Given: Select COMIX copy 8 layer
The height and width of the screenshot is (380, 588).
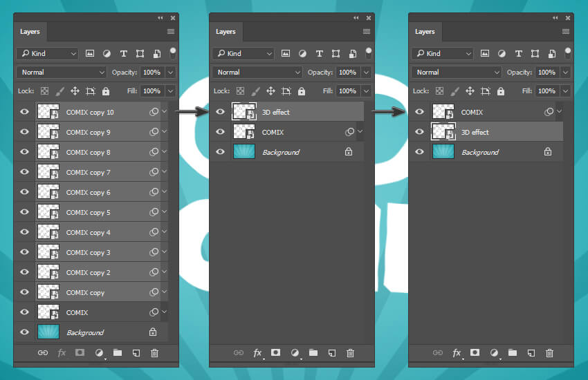Looking at the screenshot, I should (x=98, y=152).
